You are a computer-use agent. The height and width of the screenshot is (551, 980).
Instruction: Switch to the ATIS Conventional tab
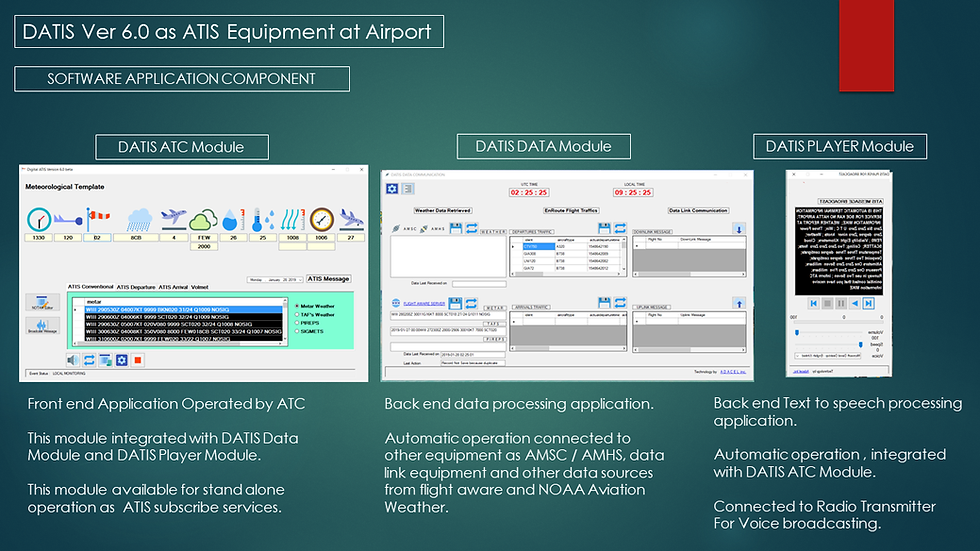pos(91,287)
